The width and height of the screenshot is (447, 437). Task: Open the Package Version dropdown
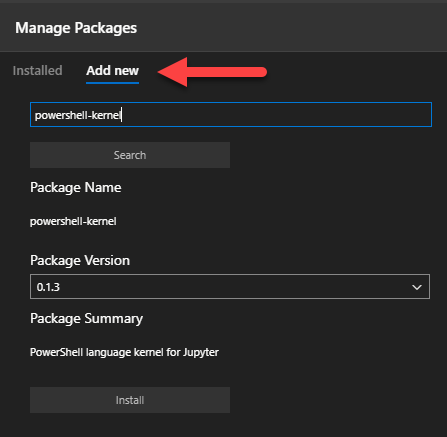pos(230,287)
